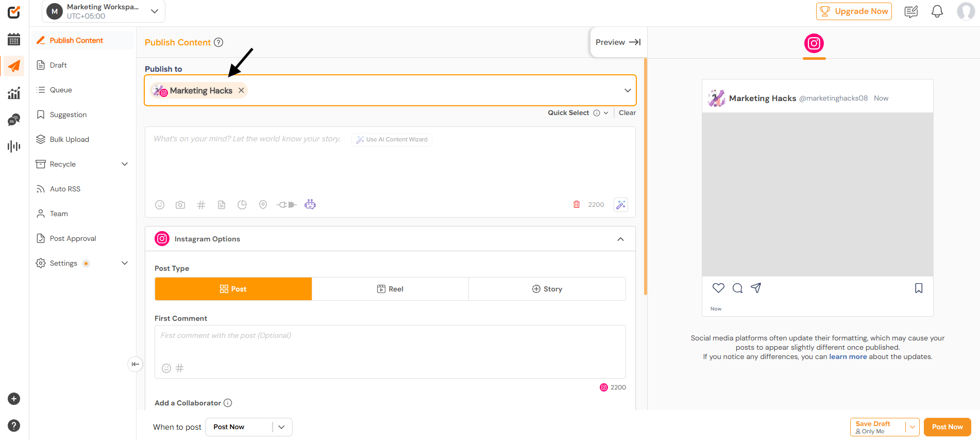Viewport: 980px width, 440px height.
Task: Open Publish Content in sidebar
Action: click(x=82, y=40)
